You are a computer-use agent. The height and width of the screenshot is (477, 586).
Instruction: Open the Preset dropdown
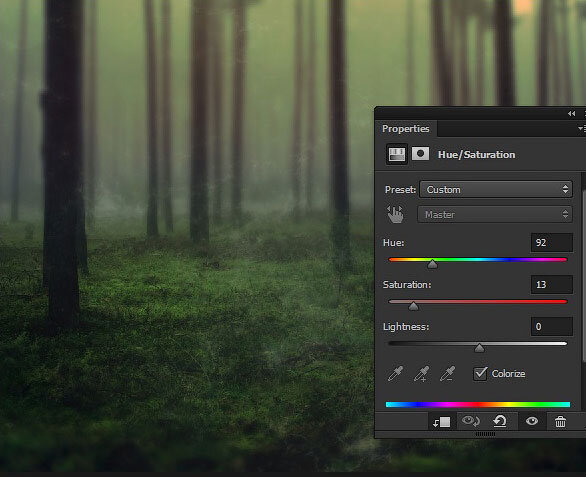pyautogui.click(x=496, y=190)
